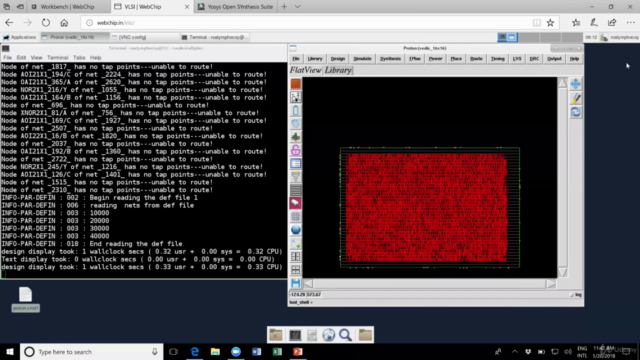This screenshot has height=360, width=640.
Task: Switch to the Library tab in Proton
Action: [338, 70]
